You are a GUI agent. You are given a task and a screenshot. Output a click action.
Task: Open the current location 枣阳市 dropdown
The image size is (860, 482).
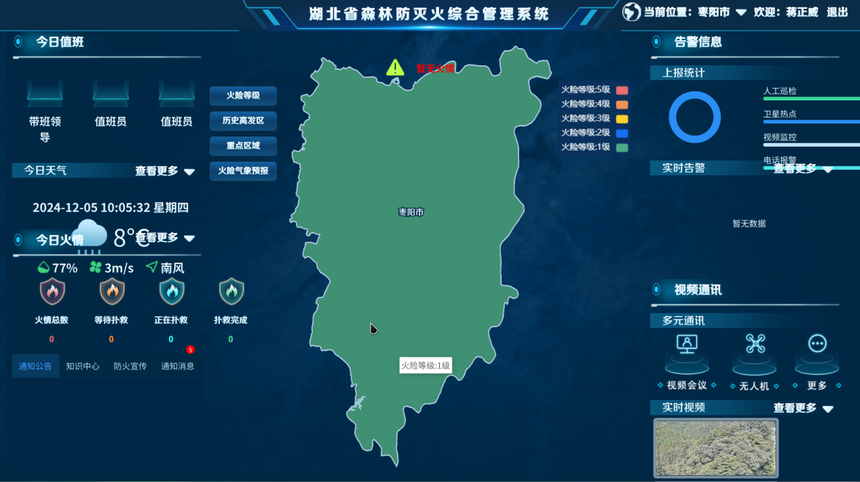(x=722, y=13)
